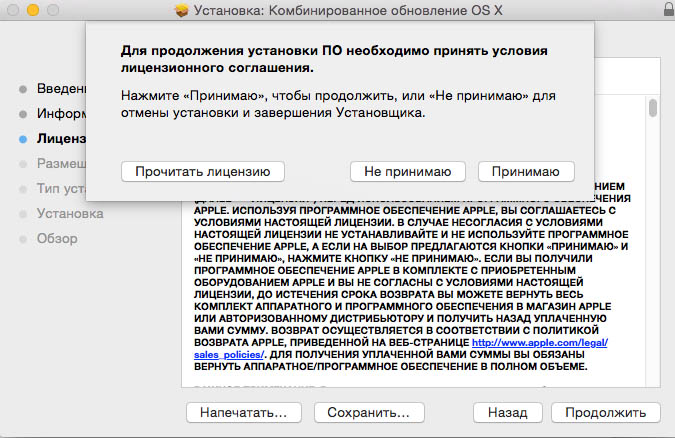Click the dialog text starting Нажмите «Принимаю»
This screenshot has width=675, height=438.
pos(338,104)
